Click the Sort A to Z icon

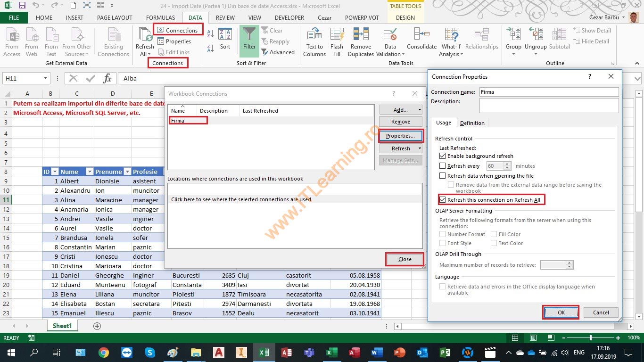(x=210, y=34)
